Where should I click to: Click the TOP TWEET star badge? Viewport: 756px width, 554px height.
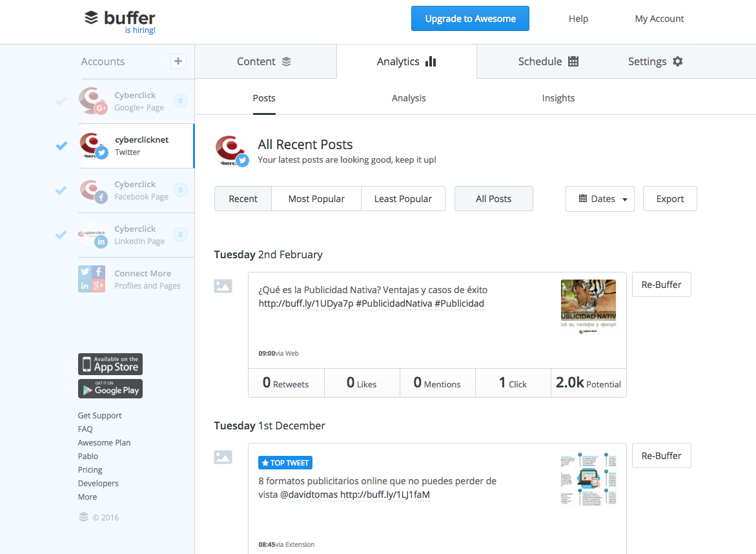tap(285, 463)
